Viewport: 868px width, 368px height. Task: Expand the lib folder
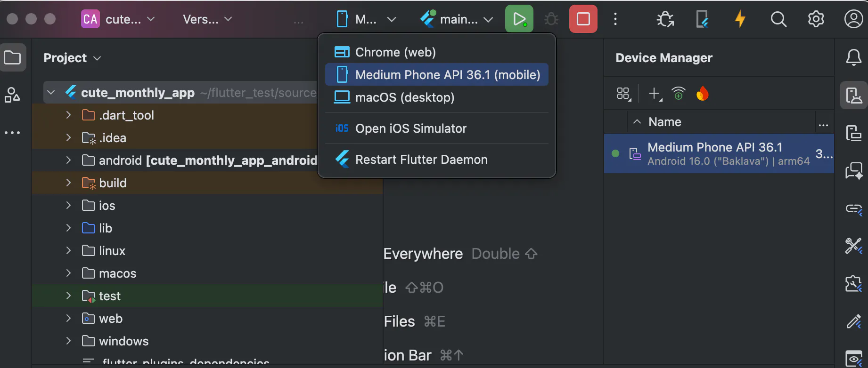tap(68, 228)
